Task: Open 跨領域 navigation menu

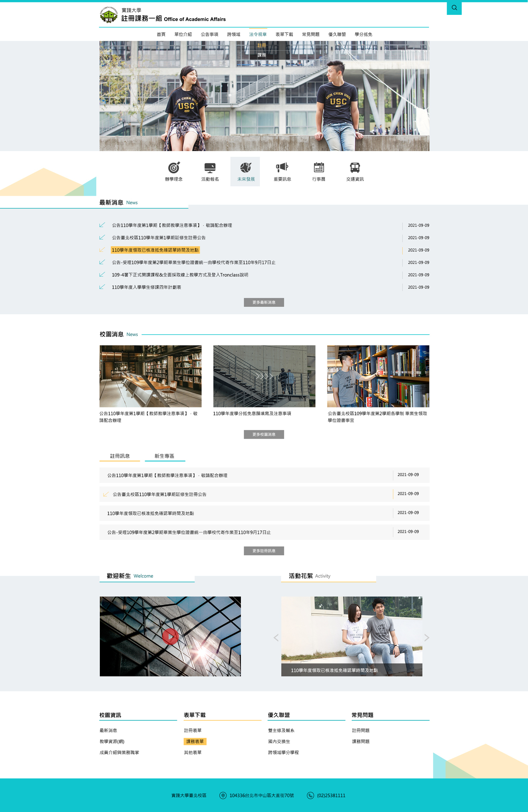Action: click(233, 34)
